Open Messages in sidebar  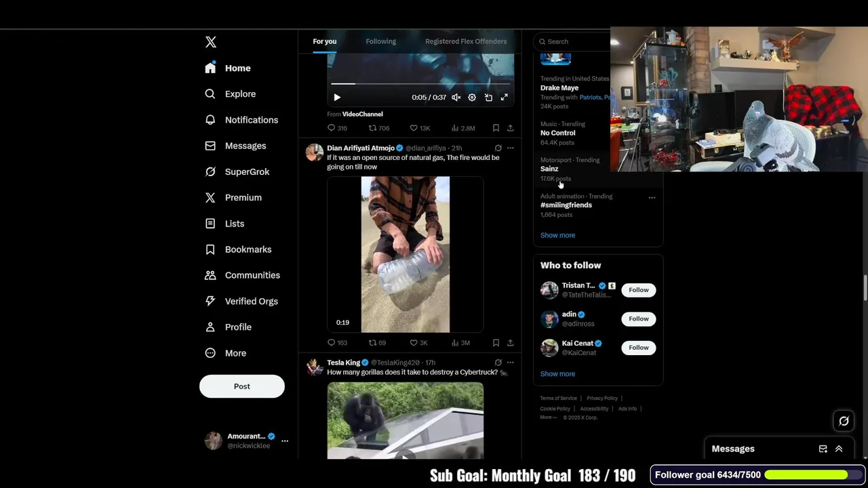click(x=236, y=146)
